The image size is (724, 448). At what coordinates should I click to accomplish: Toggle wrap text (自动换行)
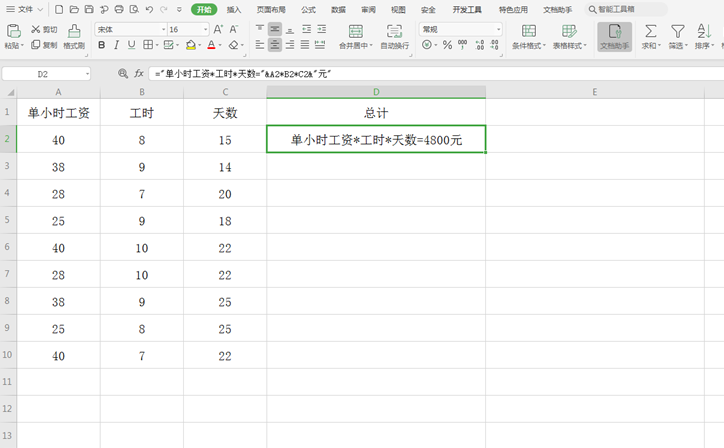(x=394, y=36)
